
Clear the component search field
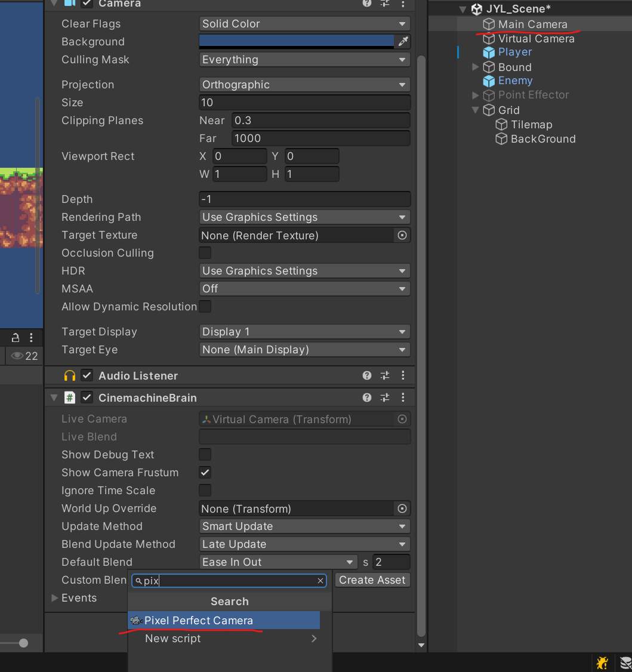[320, 581]
